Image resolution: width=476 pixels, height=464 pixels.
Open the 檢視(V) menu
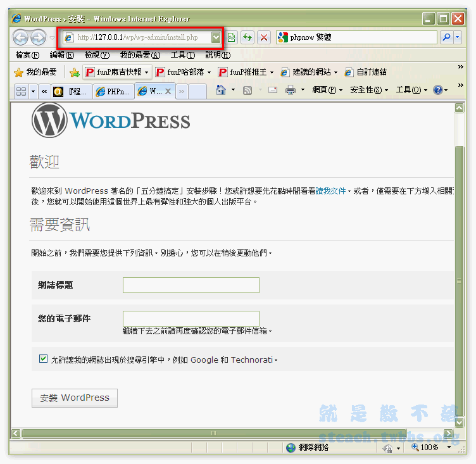(x=97, y=55)
